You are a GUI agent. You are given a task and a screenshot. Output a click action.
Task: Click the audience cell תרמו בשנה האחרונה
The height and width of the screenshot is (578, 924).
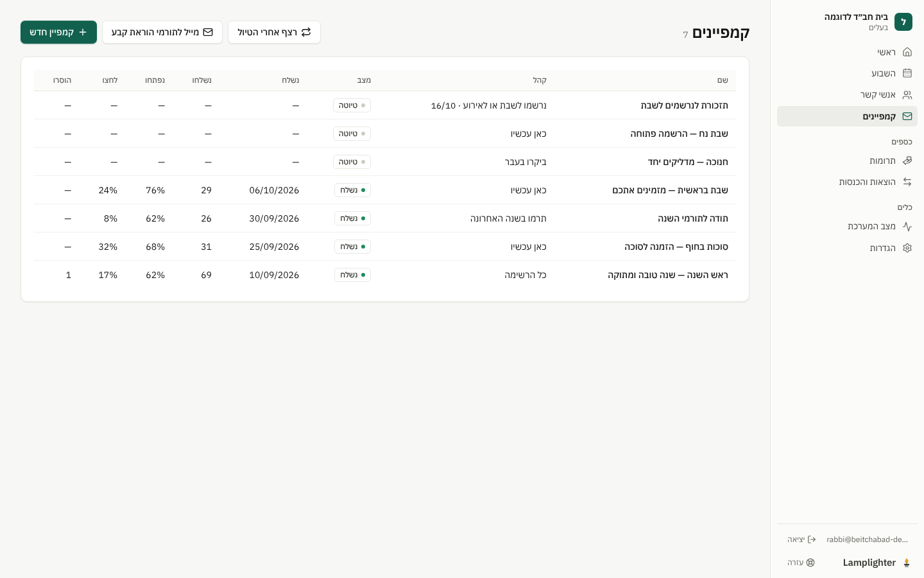(x=508, y=218)
